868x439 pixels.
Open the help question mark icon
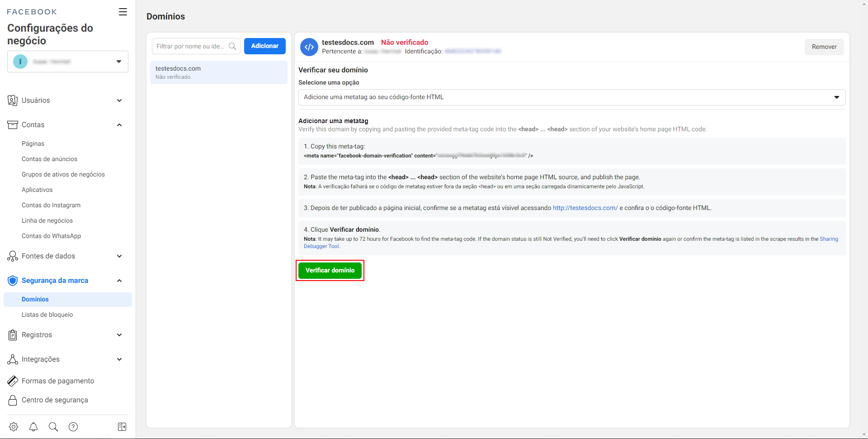point(73,427)
